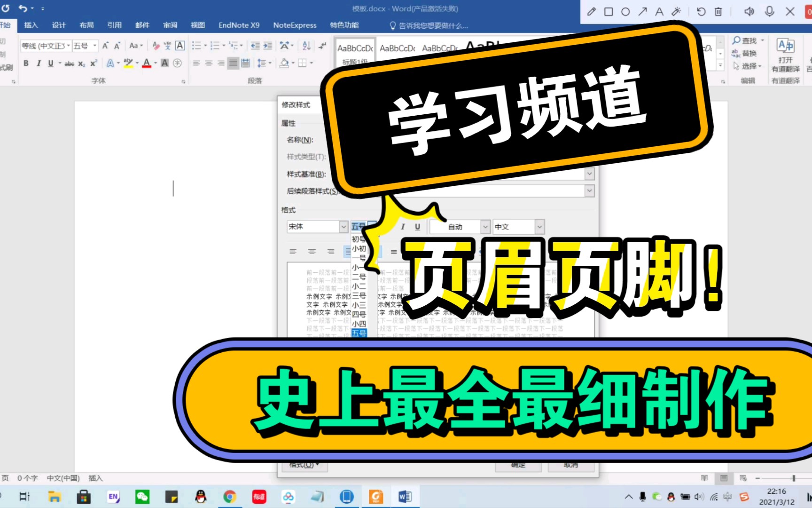Click the bullets list icon
This screenshot has height=508, width=812.
tap(196, 46)
